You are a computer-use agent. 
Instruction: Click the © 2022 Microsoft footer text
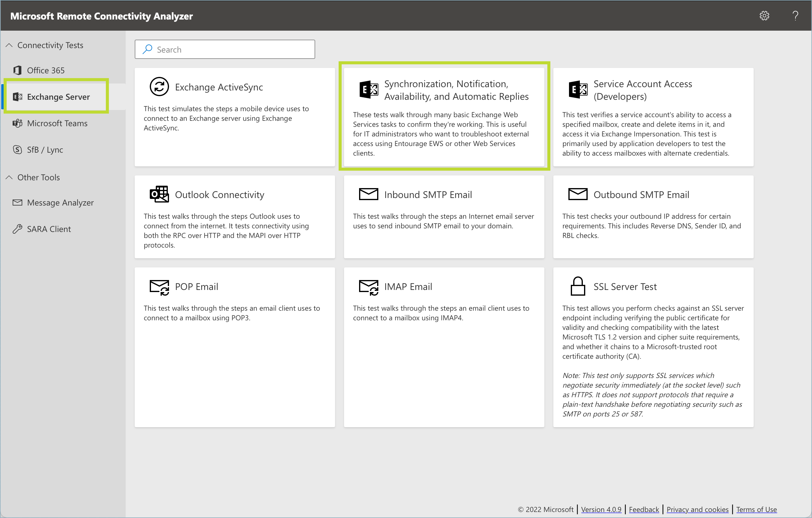[545, 509]
